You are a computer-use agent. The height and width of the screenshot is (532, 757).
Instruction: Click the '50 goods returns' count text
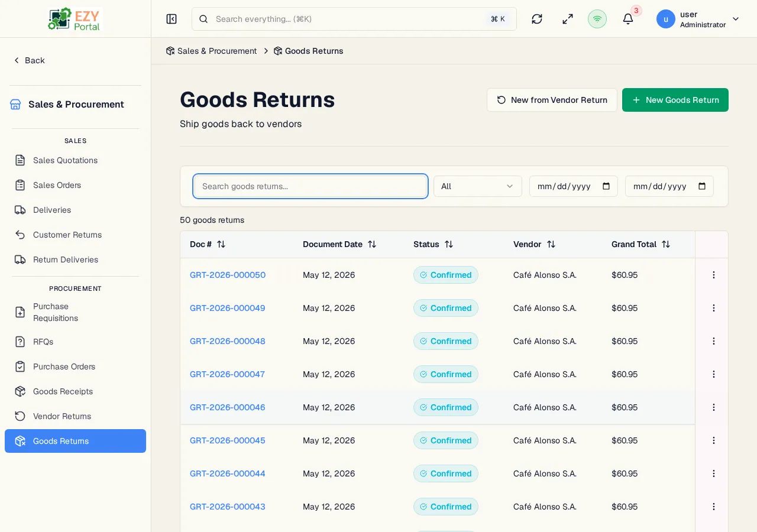pyautogui.click(x=212, y=220)
